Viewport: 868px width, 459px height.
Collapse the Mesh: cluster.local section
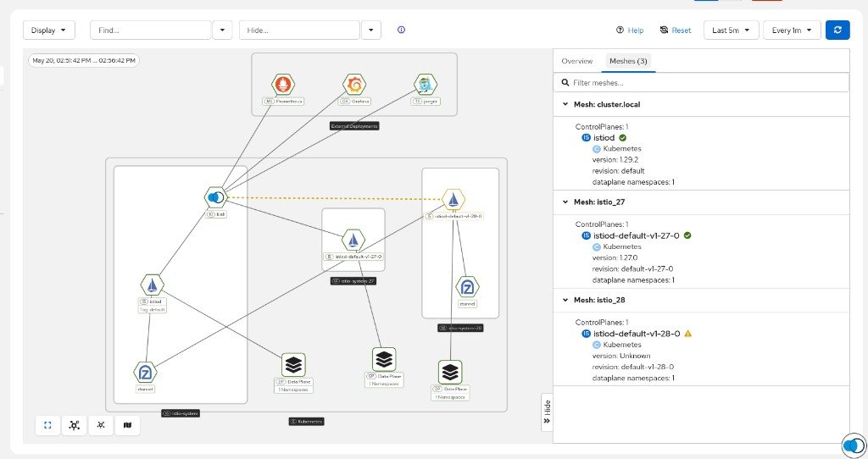[x=565, y=104]
